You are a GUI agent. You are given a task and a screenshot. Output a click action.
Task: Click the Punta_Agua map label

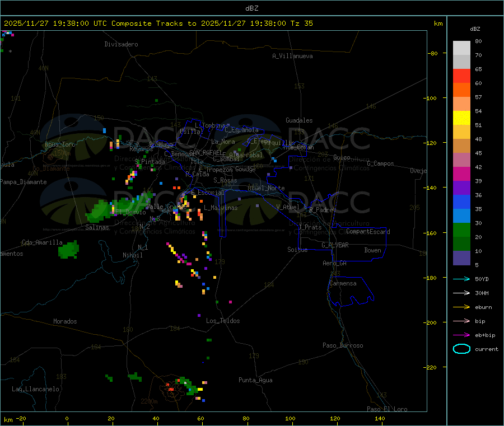[x=255, y=380]
